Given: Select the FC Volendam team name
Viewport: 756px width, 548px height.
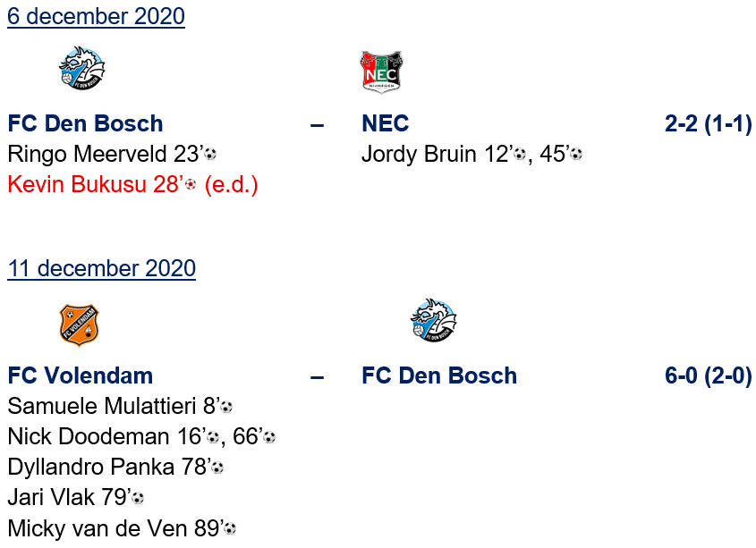Looking at the screenshot, I should pyautogui.click(x=80, y=375).
